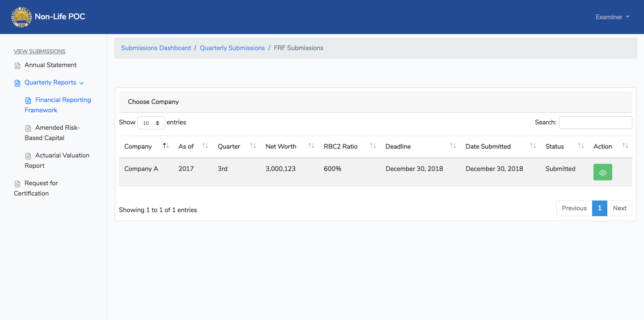Image resolution: width=644 pixels, height=320 pixels.
Task: Click Non-Life POC brand title
Action: pyautogui.click(x=60, y=17)
